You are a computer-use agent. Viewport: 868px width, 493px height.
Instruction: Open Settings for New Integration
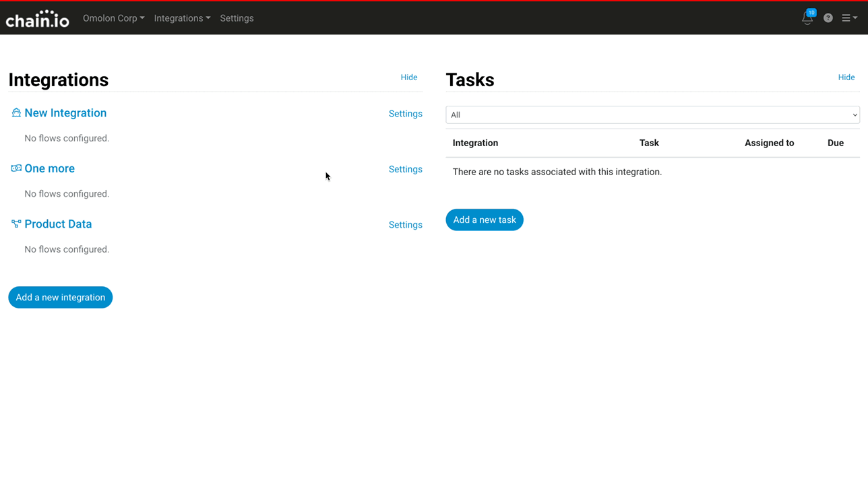(405, 114)
